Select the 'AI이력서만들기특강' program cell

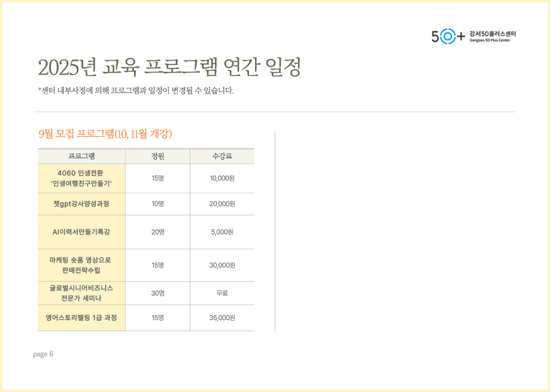[81, 232]
